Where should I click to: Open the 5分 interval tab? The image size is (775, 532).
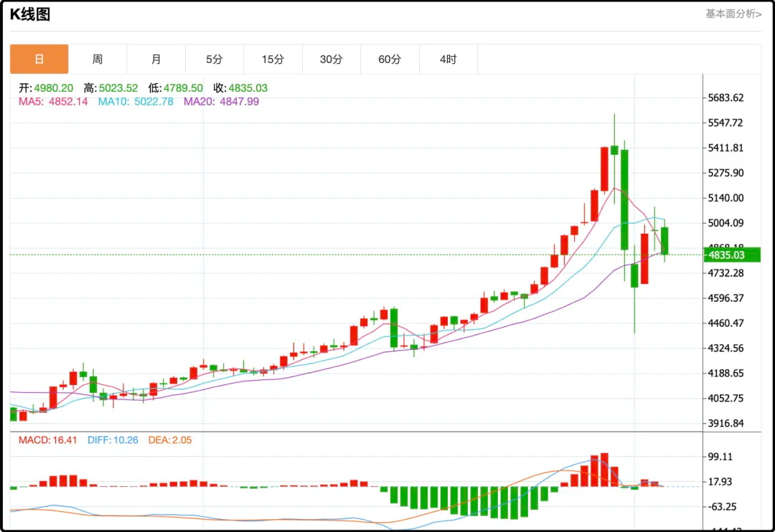pyautogui.click(x=214, y=60)
